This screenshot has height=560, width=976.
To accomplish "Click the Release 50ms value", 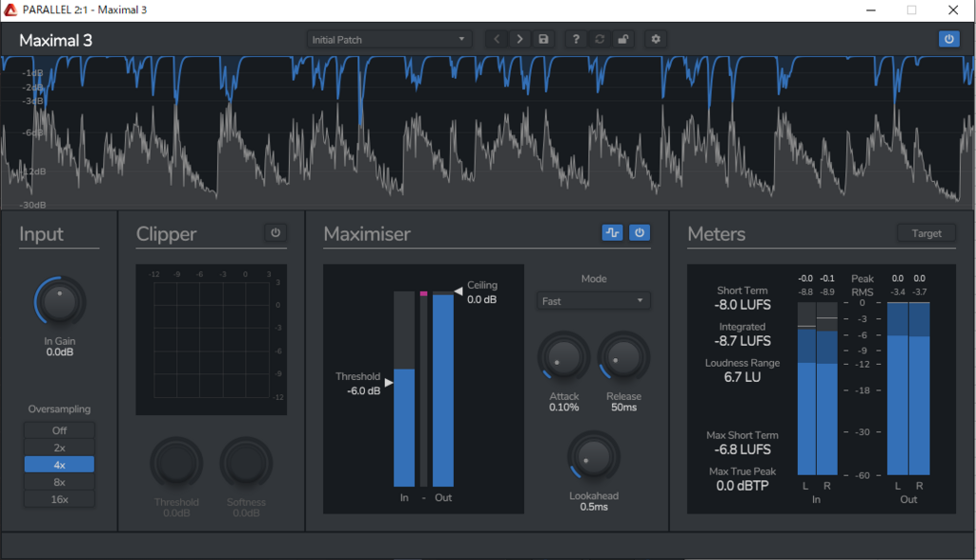I will coord(623,407).
